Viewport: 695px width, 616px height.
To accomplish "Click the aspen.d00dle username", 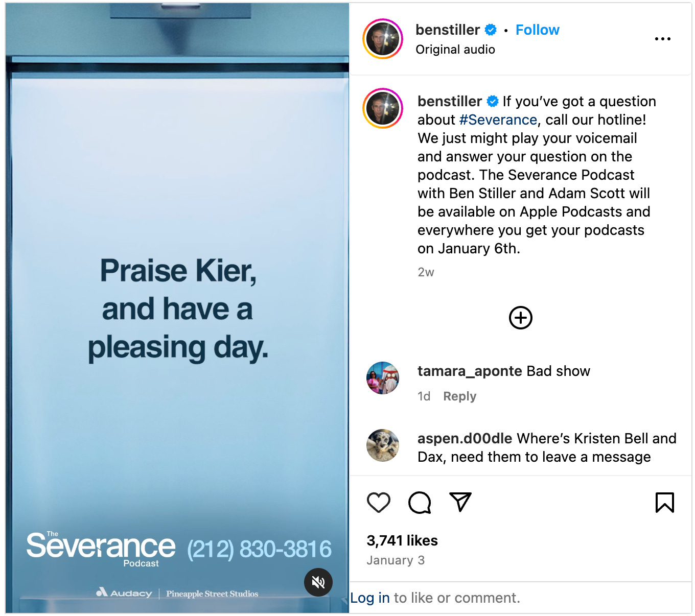I will tap(465, 438).
